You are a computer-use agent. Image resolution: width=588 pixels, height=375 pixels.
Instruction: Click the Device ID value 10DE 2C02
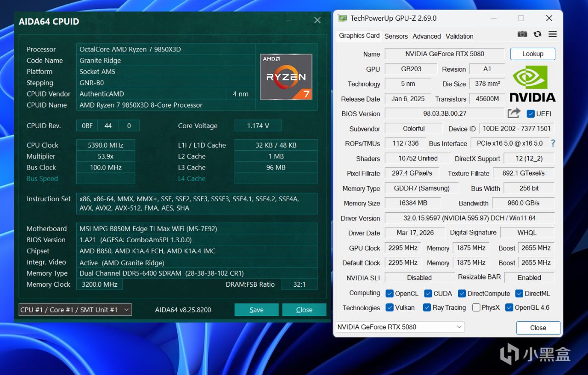click(517, 129)
